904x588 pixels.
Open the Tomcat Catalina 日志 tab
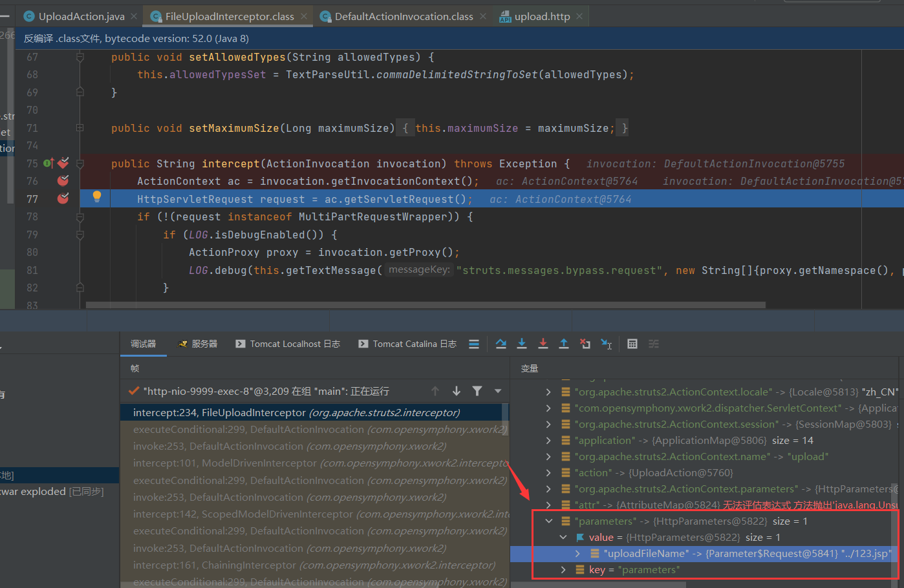(x=407, y=344)
